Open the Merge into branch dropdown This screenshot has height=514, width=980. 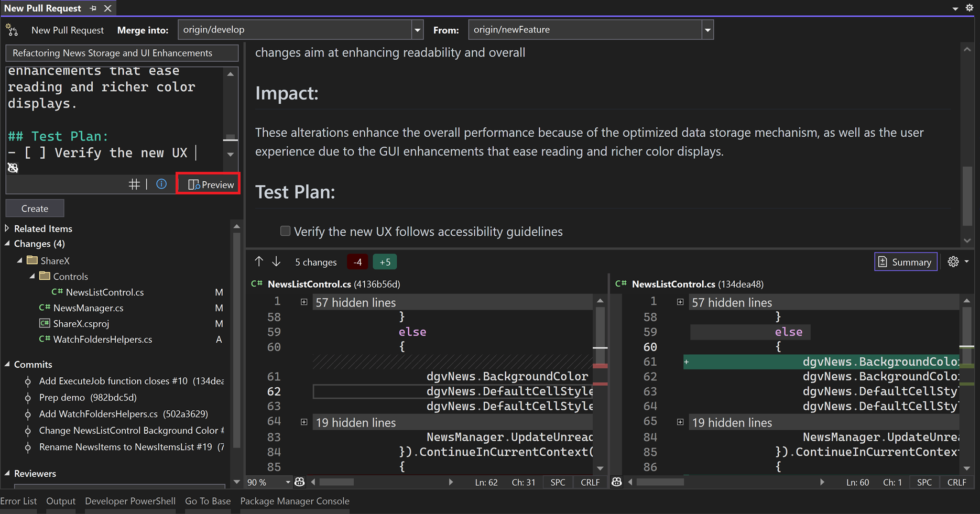(417, 29)
